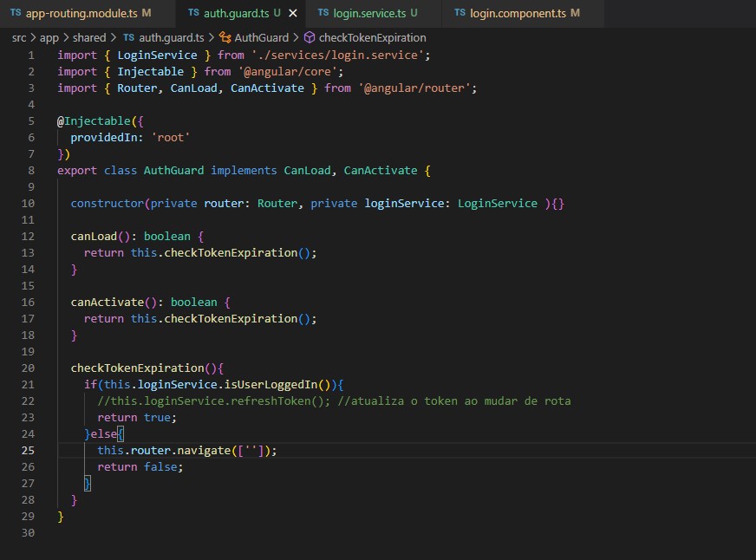Click the checkTokenExpiration method cube icon
Image resolution: width=756 pixels, height=560 pixels.
310,37
